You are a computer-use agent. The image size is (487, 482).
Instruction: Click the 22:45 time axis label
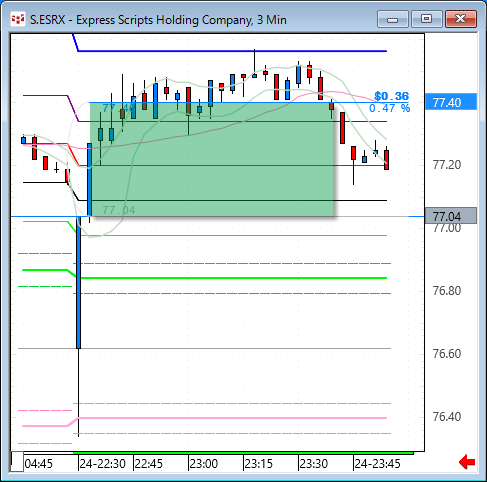[149, 464]
